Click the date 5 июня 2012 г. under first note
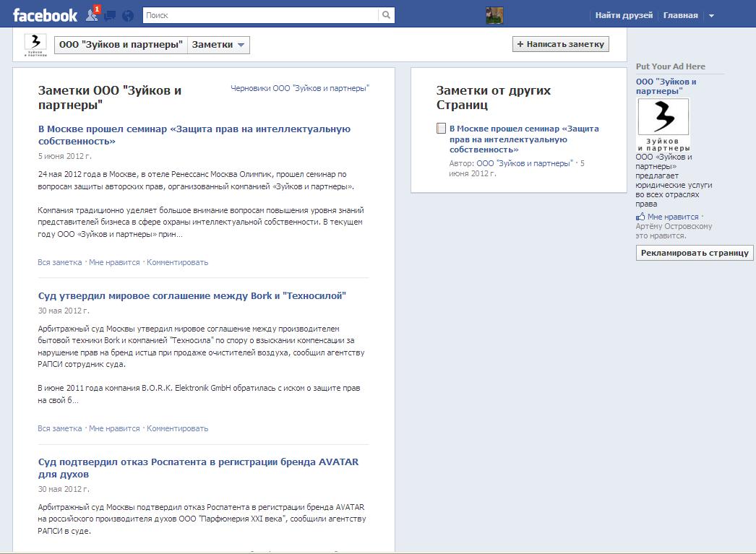The image size is (756, 554). coord(64,156)
